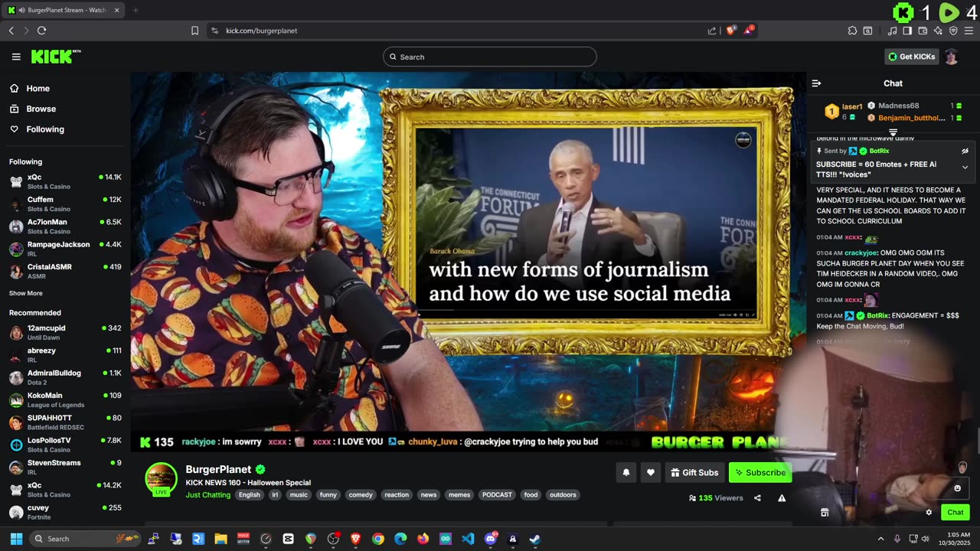This screenshot has height=551, width=980.
Task: Open the channel shop icon below chat
Action: 825,513
